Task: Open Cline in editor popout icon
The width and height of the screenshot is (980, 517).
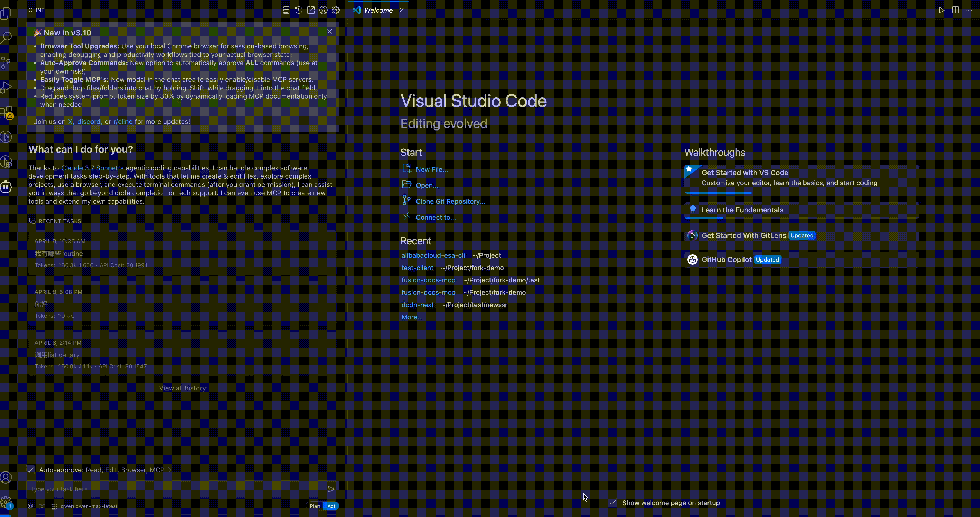Action: tap(311, 10)
